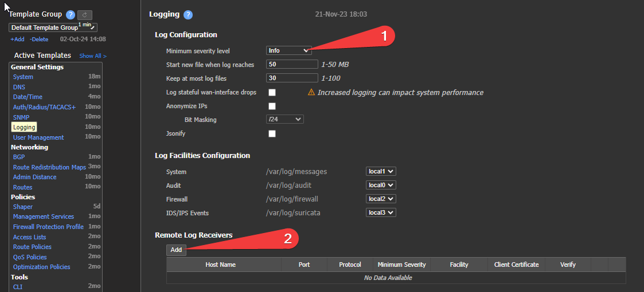Click the log file size field
The width and height of the screenshot is (644, 292).
coord(292,64)
